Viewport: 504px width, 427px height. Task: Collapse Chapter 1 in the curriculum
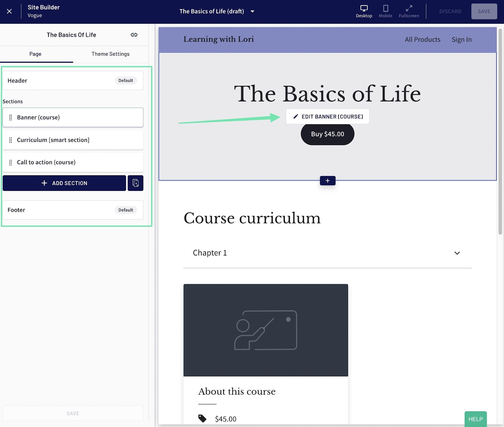[x=457, y=253]
